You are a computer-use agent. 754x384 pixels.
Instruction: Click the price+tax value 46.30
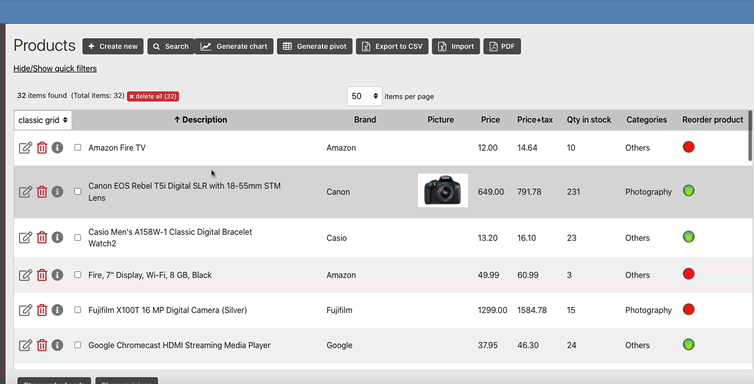(528, 345)
